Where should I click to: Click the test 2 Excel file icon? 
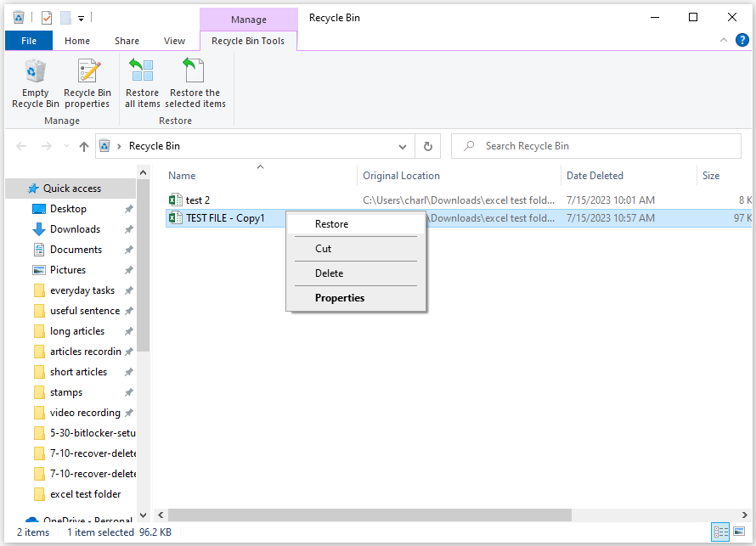click(x=176, y=200)
